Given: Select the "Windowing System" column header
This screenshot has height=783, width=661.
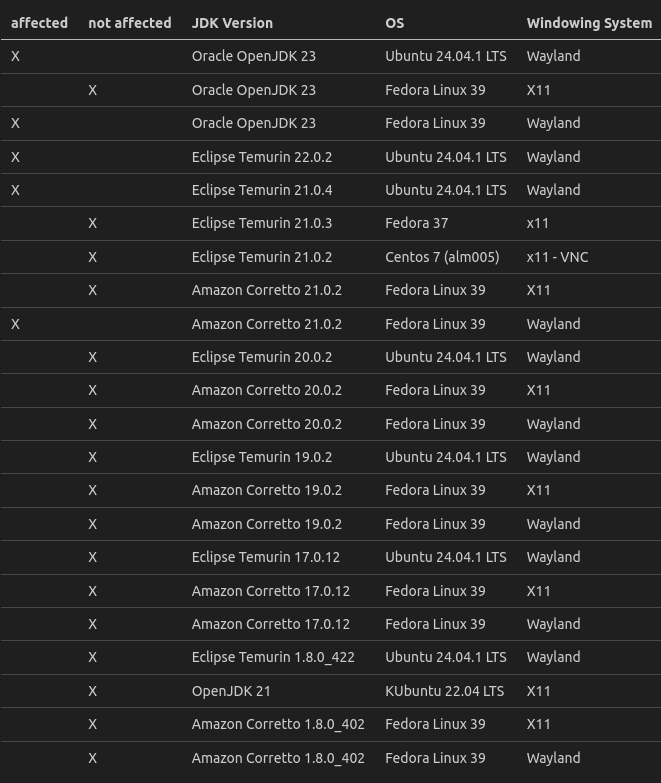Looking at the screenshot, I should [x=589, y=23].
